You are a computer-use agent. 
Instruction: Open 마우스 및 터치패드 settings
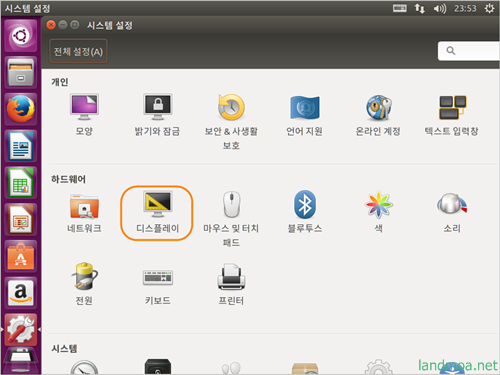click(231, 219)
